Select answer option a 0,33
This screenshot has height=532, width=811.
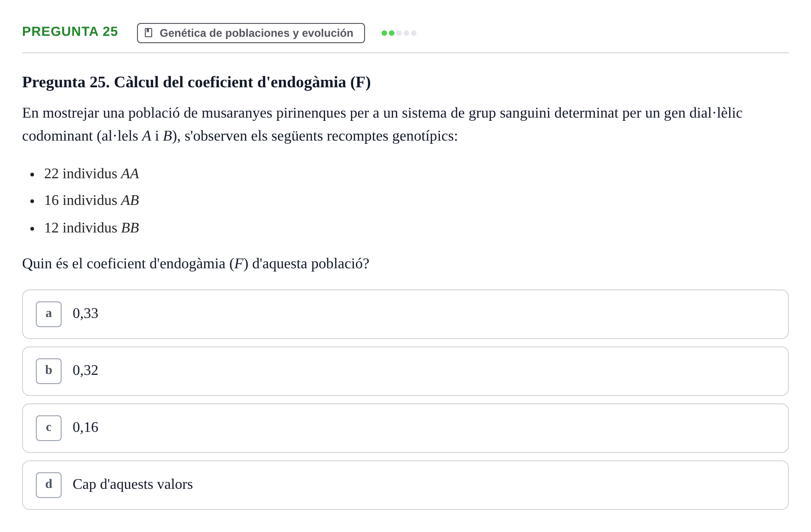pos(405,314)
